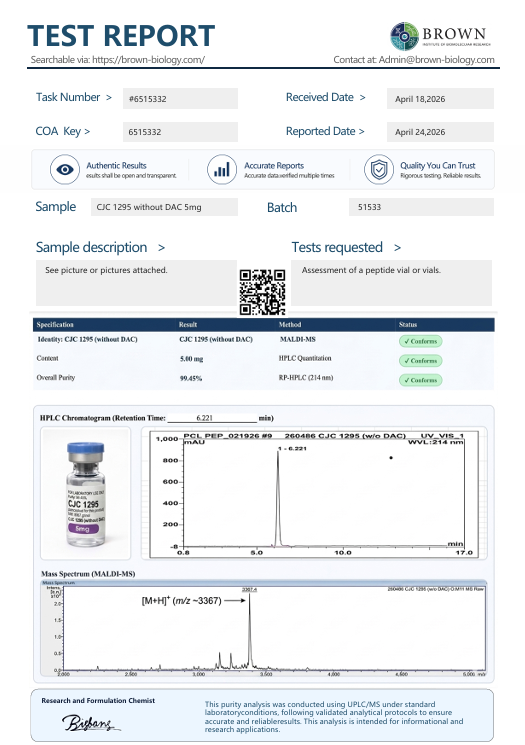Click the QR code in the report

pos(262,292)
